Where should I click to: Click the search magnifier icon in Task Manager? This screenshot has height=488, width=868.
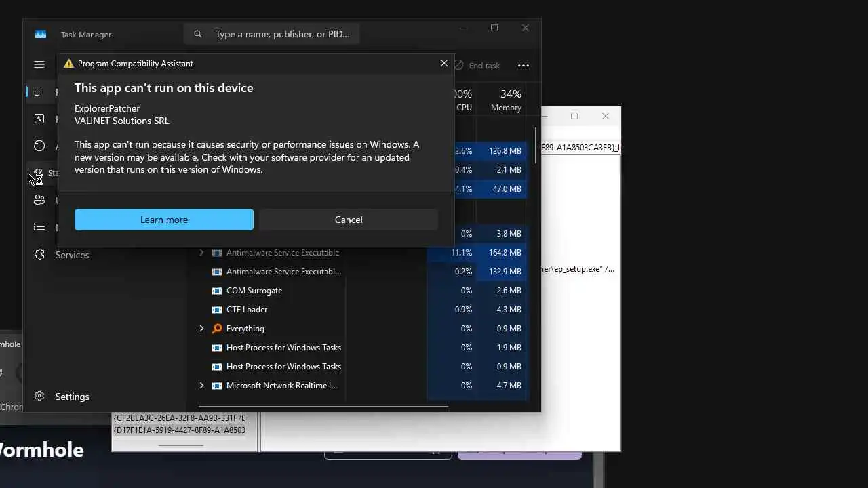click(198, 34)
